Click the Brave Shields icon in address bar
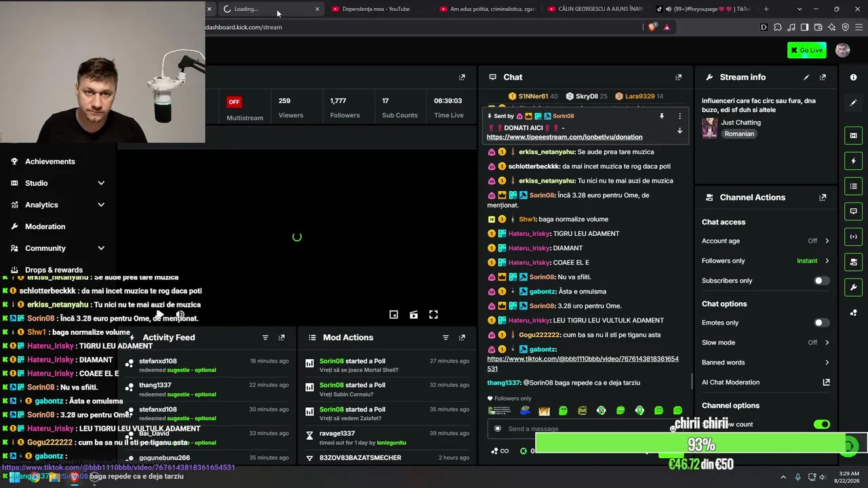 coord(652,27)
